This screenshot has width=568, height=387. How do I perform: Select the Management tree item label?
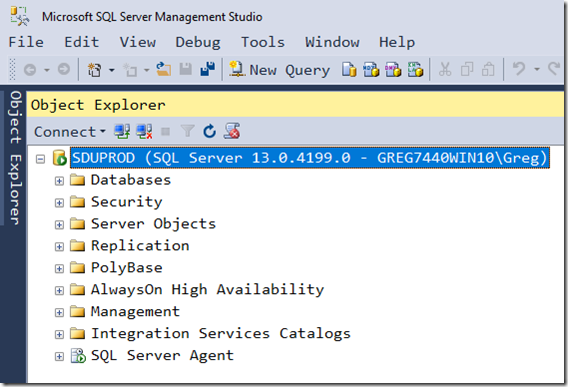[x=135, y=312]
